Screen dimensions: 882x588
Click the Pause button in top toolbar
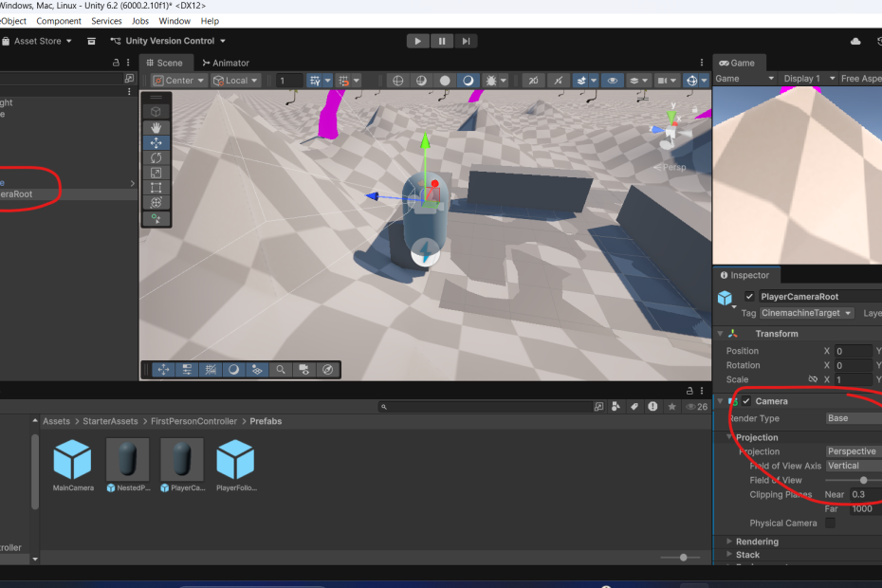point(442,41)
